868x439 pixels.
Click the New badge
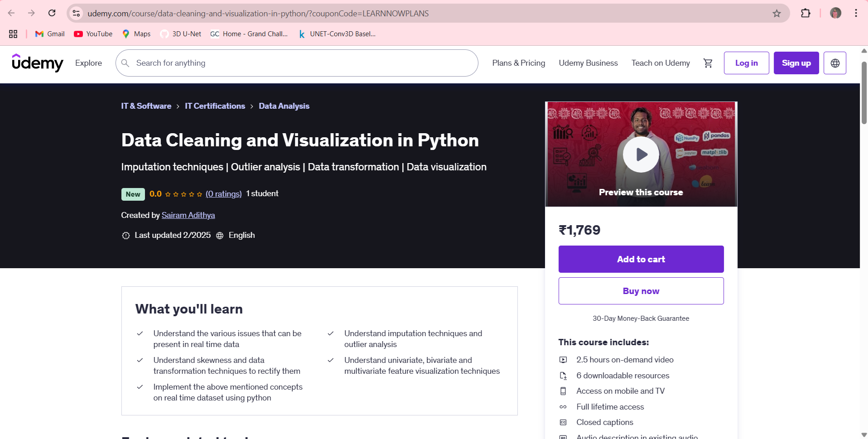pyautogui.click(x=133, y=194)
